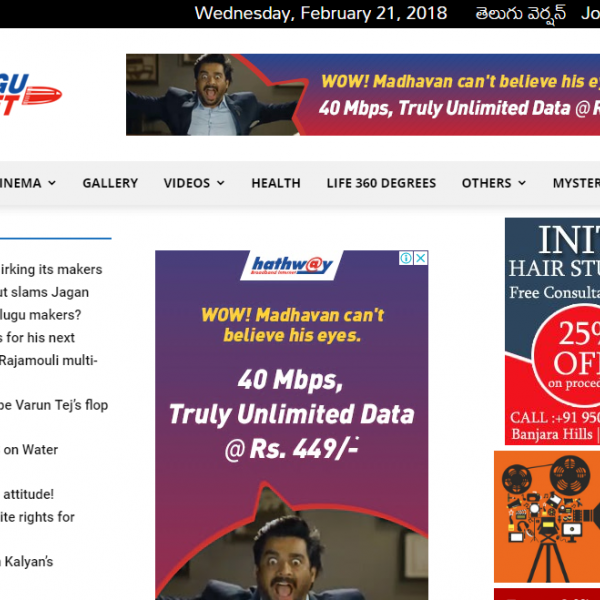The image size is (600, 600).
Task: Open the Rajamouli multi- headline link
Action: (48, 360)
